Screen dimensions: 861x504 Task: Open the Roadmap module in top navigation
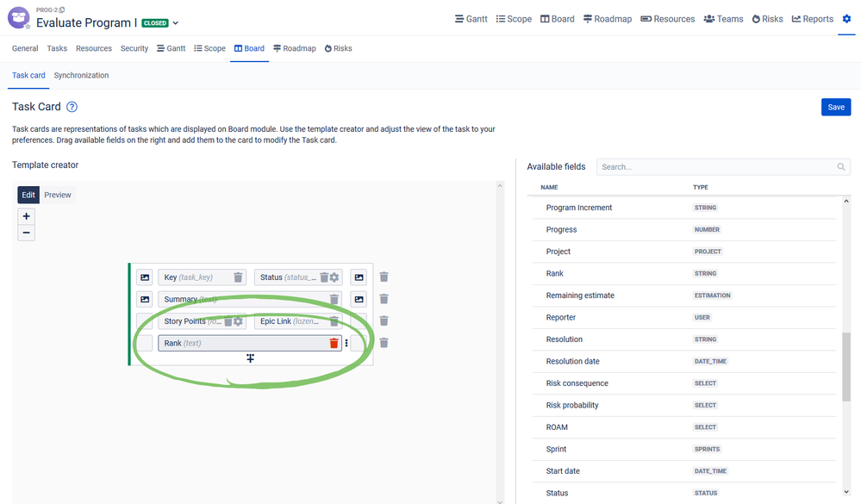(608, 19)
